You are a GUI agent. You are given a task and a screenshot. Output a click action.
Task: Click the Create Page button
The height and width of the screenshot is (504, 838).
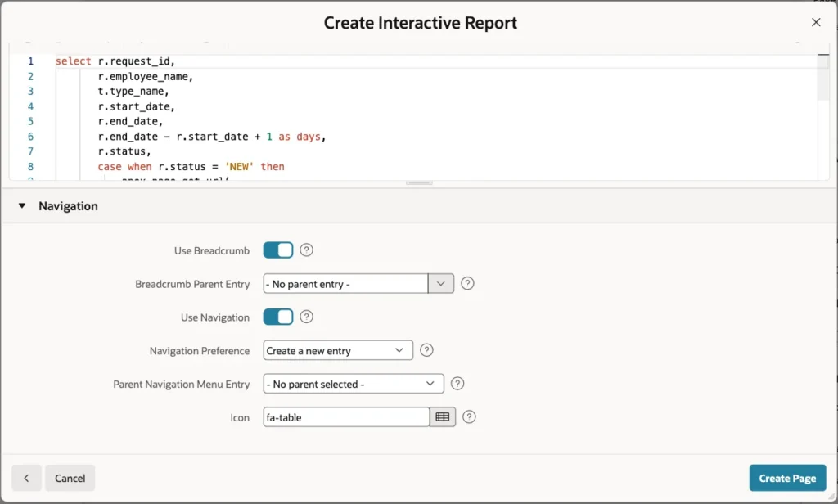point(787,478)
